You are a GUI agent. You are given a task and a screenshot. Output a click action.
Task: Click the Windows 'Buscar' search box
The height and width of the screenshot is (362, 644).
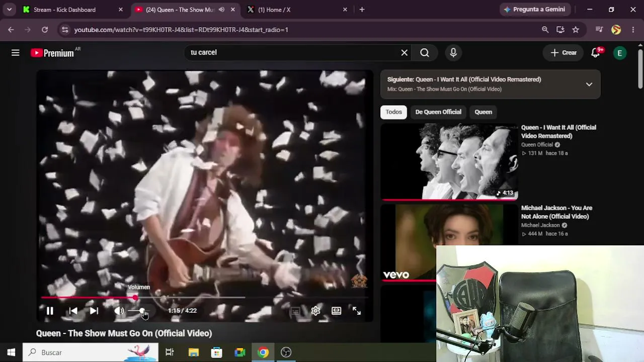tap(91, 352)
